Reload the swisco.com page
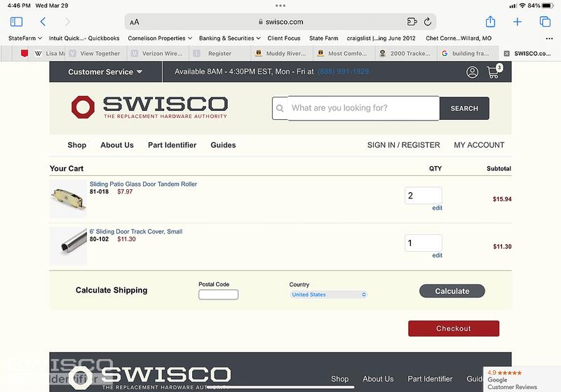 coord(428,22)
